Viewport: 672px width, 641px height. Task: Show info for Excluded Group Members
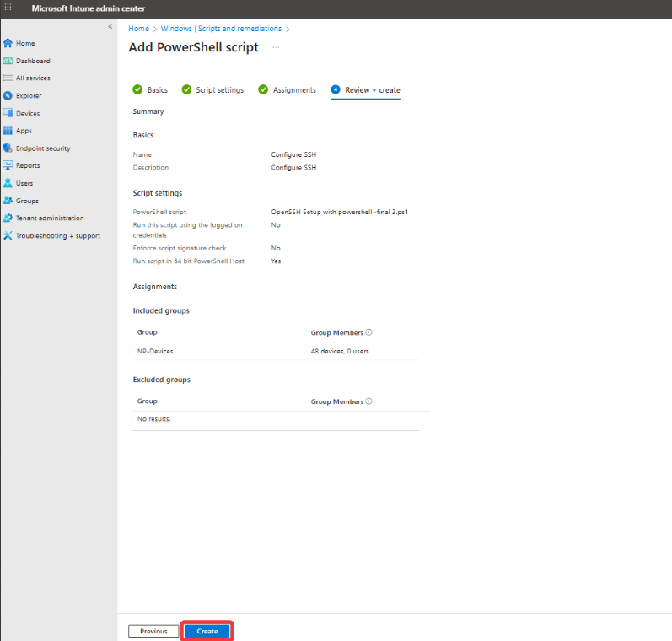[x=369, y=401]
